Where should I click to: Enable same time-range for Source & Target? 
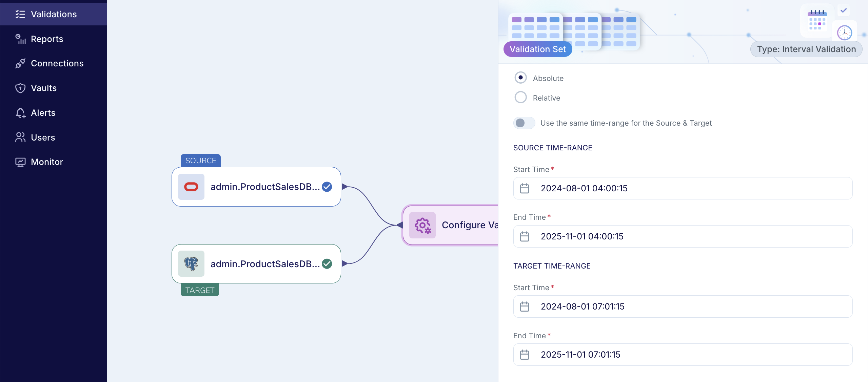[x=524, y=123]
